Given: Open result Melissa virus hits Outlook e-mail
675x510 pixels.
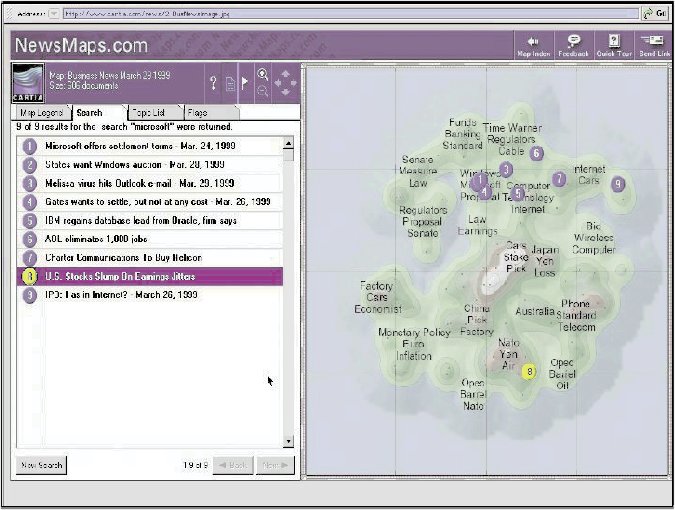Looking at the screenshot, I should pyautogui.click(x=150, y=183).
